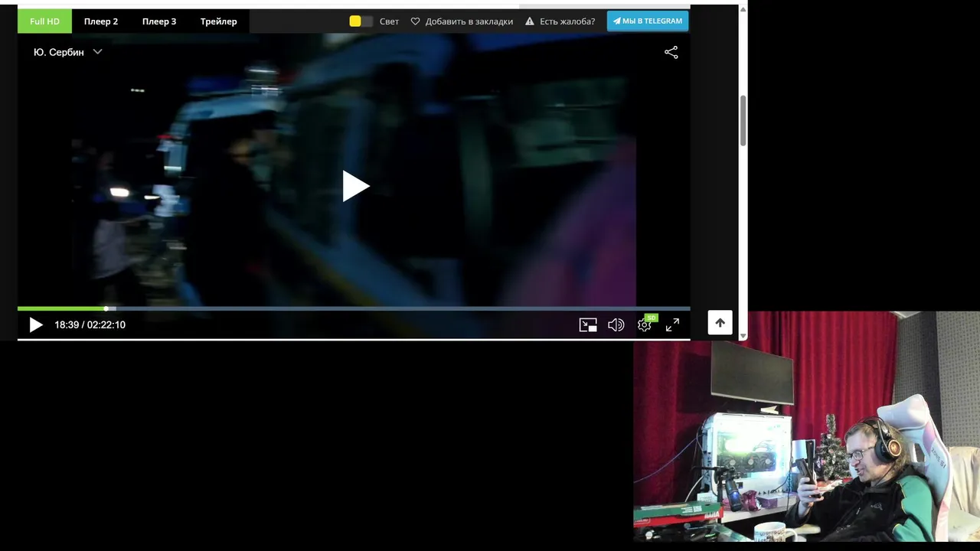980x551 pixels.
Task: Switch to Плеер 3 tab
Action: [159, 21]
